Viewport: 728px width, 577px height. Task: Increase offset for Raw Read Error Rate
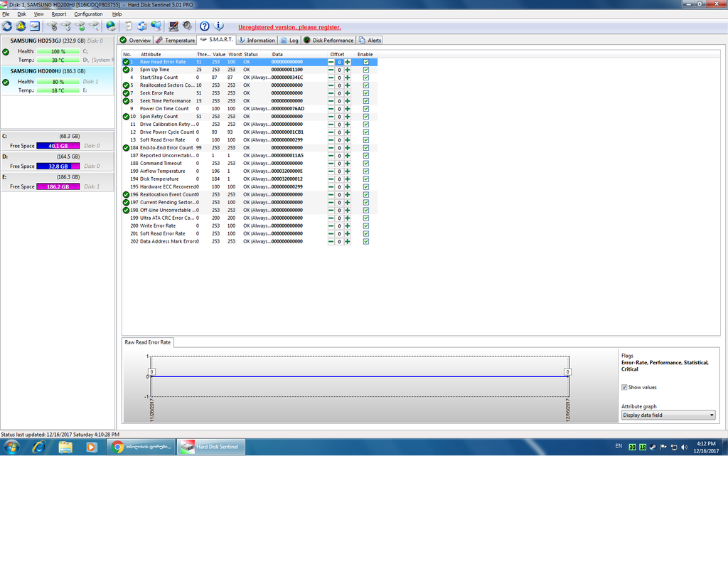pos(347,62)
